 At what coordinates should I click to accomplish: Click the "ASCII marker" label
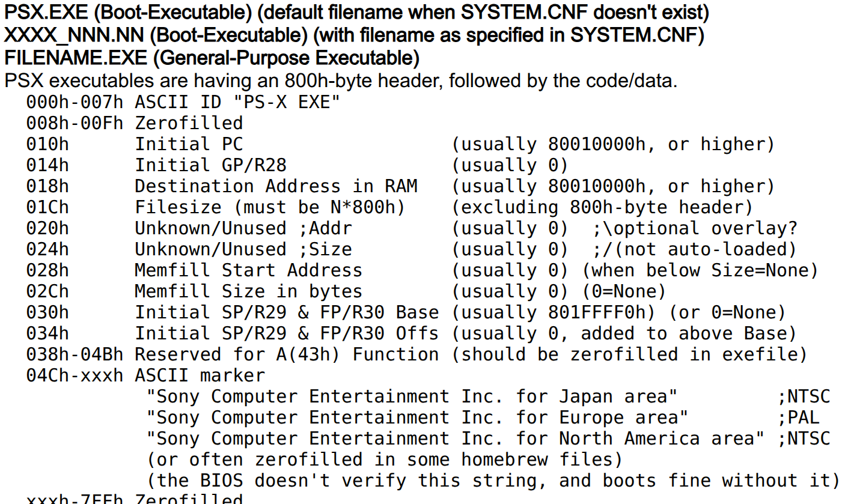click(x=200, y=375)
